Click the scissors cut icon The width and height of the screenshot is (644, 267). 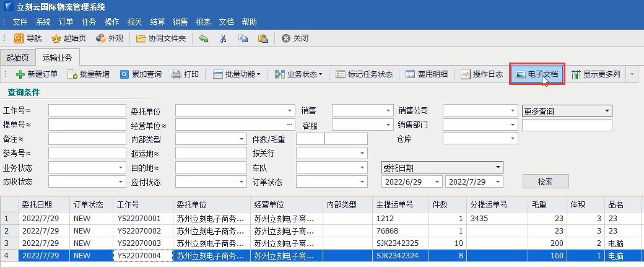223,38
